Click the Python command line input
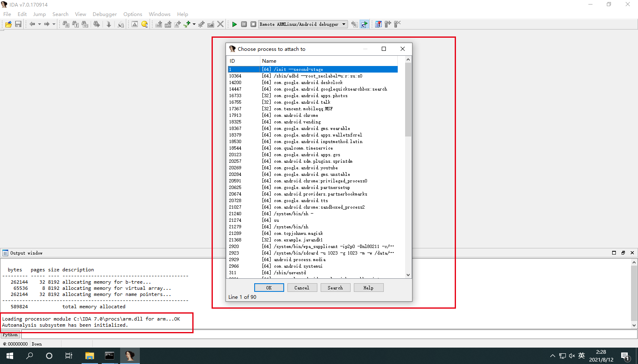Screen dimensions: 638x364 [x=329, y=335]
